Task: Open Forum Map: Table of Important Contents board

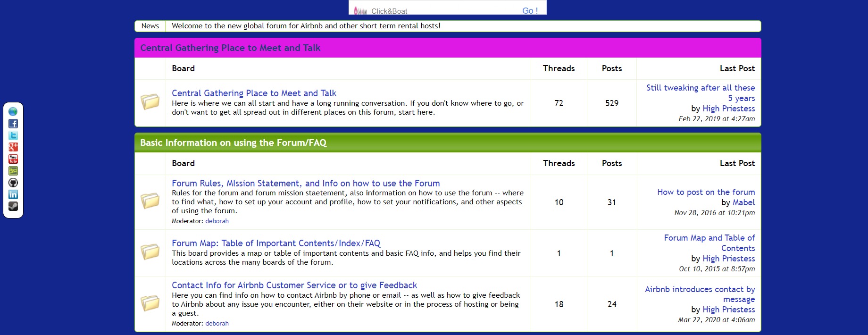Action: pyautogui.click(x=276, y=243)
